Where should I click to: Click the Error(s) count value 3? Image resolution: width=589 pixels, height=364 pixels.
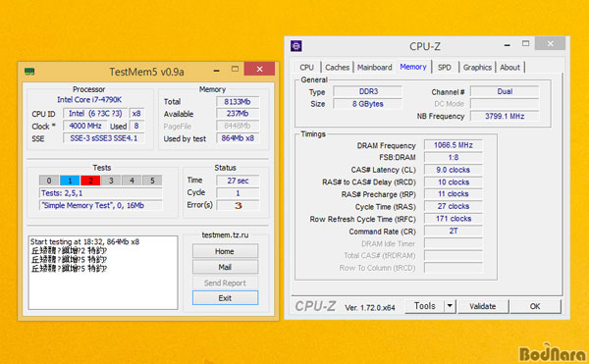point(238,205)
